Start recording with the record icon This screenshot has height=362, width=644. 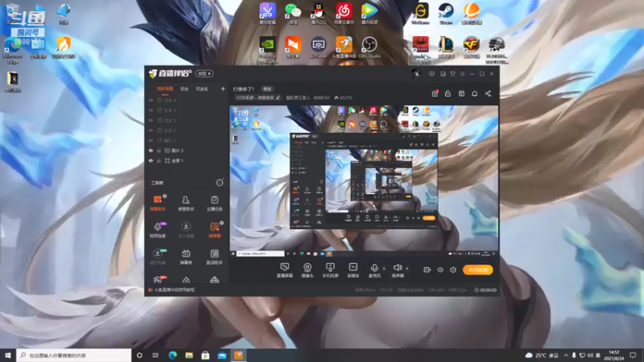point(427,269)
